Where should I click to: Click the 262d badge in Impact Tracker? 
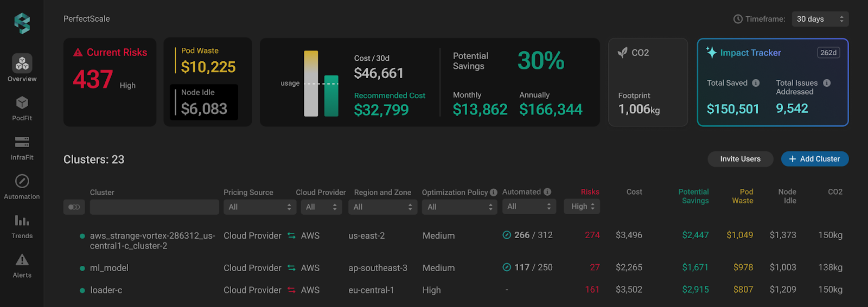point(828,53)
